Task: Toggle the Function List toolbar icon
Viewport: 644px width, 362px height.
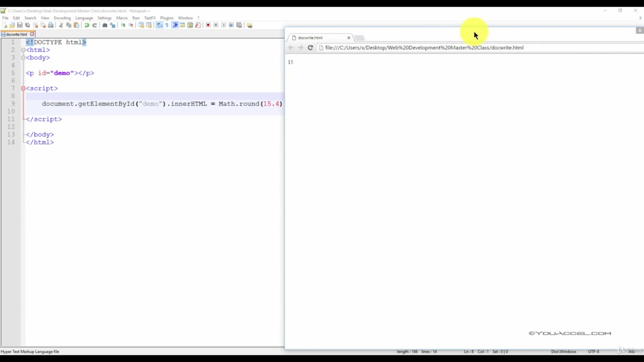Action: [198, 25]
